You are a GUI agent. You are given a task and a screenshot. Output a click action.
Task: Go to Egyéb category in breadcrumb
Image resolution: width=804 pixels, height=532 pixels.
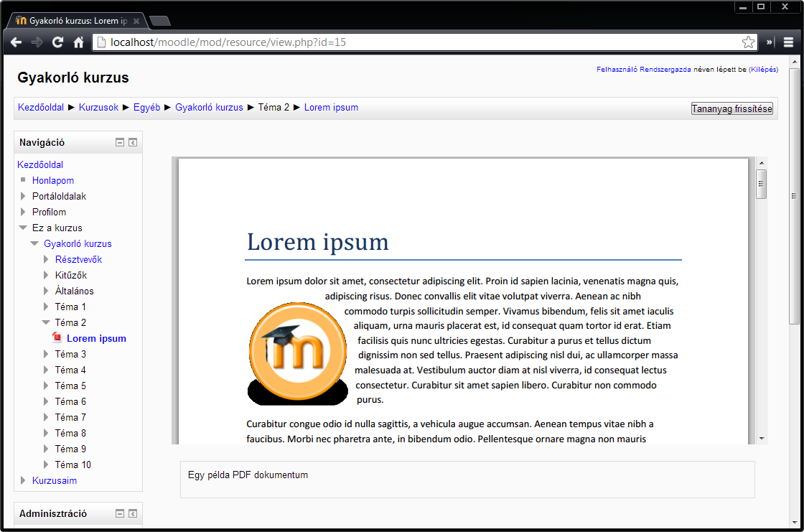[146, 108]
